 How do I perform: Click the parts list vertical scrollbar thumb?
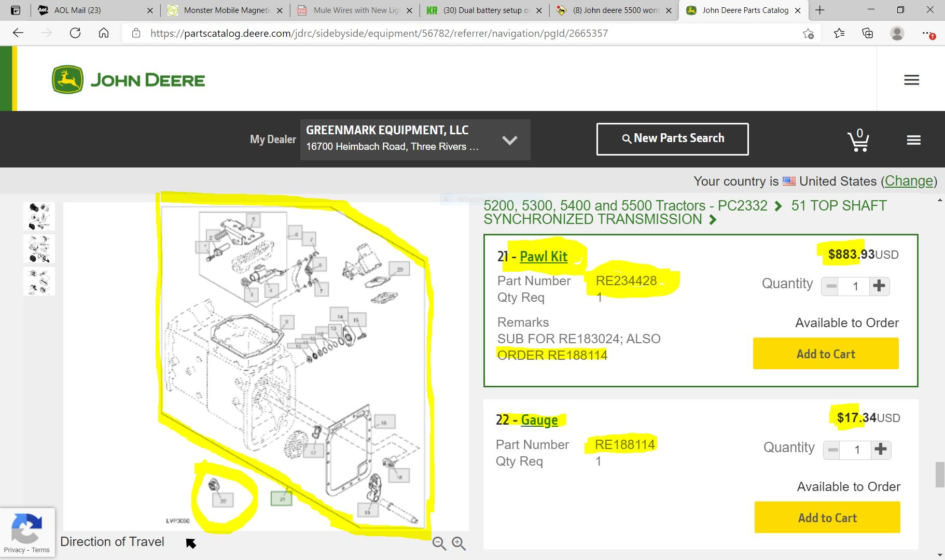point(939,474)
